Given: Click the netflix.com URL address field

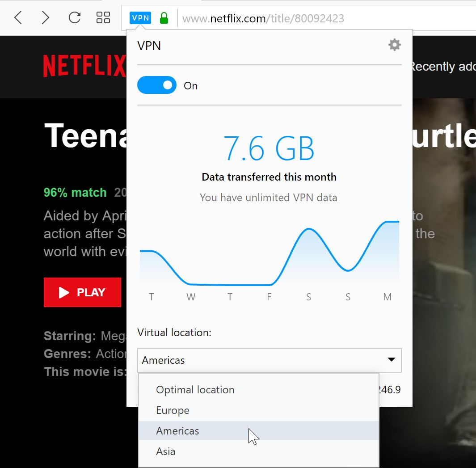Looking at the screenshot, I should point(263,18).
